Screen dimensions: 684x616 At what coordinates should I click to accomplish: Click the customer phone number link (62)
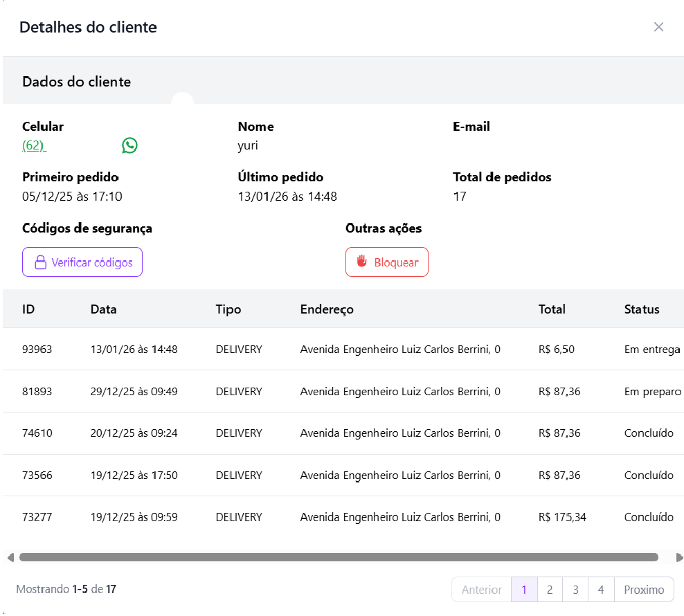(34, 146)
